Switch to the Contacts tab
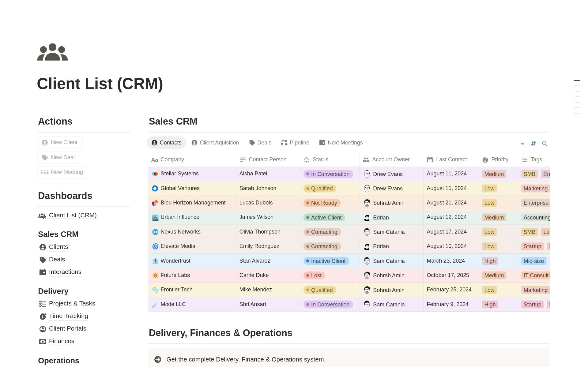This screenshot has width=588, height=367. (x=166, y=143)
